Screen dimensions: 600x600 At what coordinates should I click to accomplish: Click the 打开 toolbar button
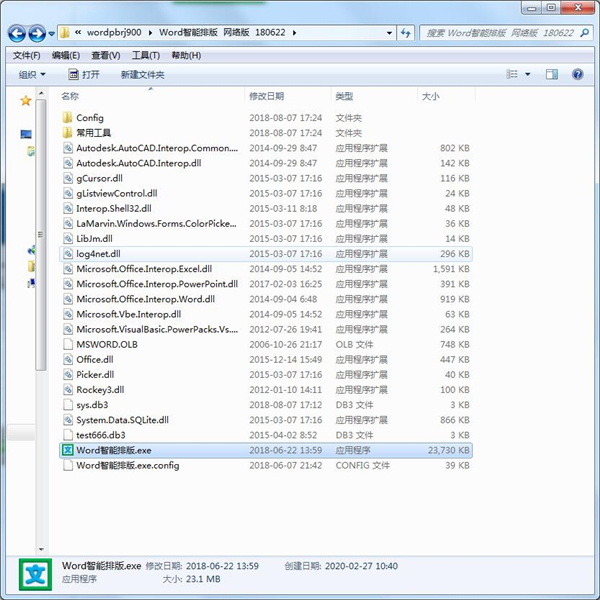pos(84,74)
